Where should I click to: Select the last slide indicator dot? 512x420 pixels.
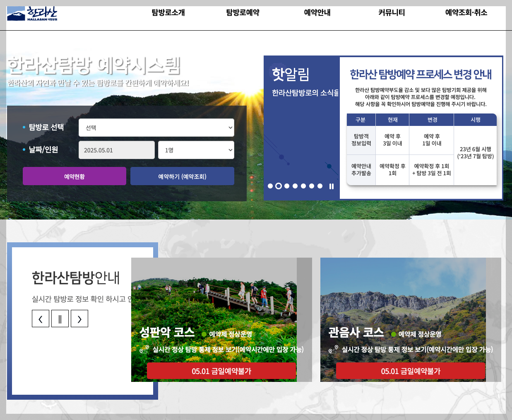(x=320, y=186)
